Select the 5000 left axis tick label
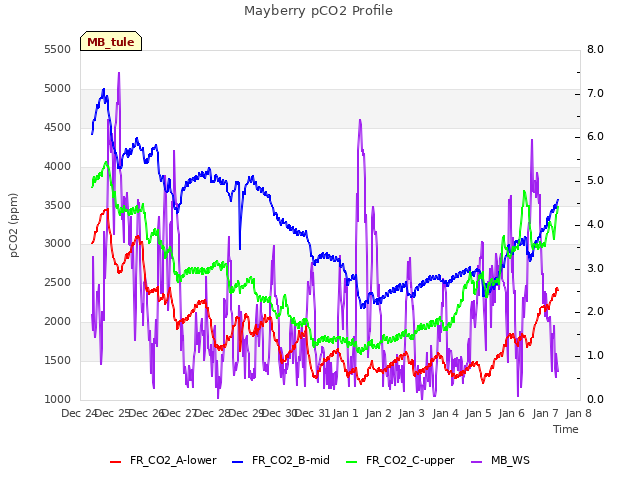 pyautogui.click(x=58, y=89)
